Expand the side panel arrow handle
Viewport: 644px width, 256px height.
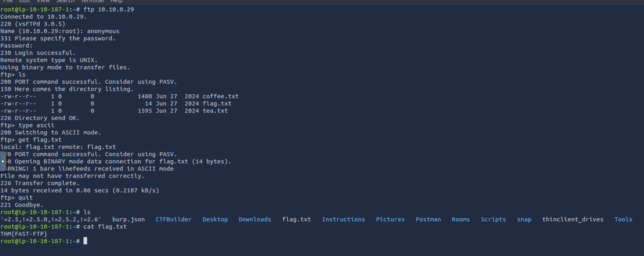point(3,161)
